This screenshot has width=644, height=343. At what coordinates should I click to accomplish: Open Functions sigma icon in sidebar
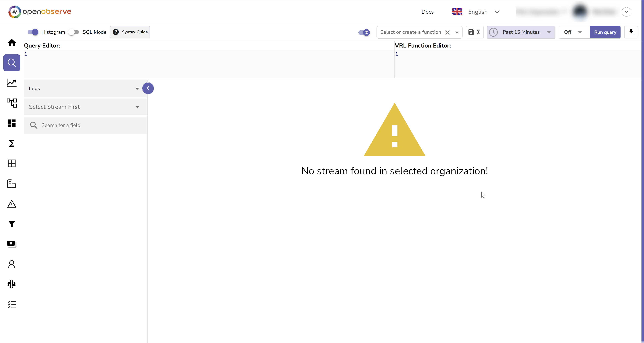click(x=12, y=143)
